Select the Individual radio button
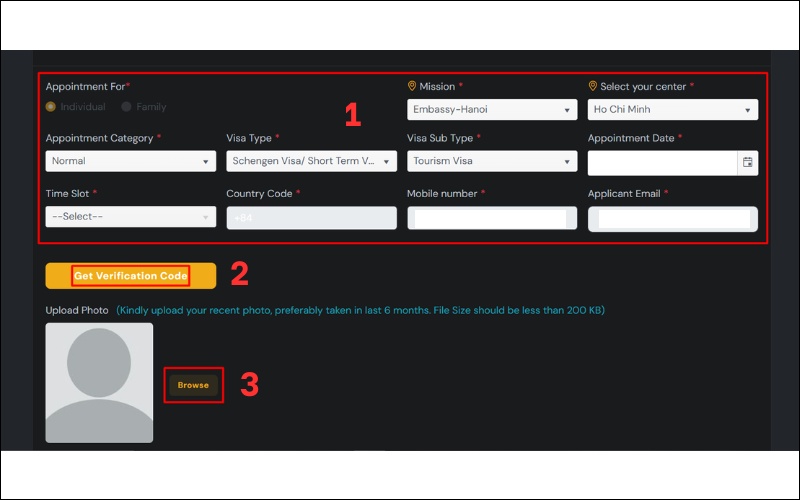Screen dimensions: 800x500 [x=51, y=107]
